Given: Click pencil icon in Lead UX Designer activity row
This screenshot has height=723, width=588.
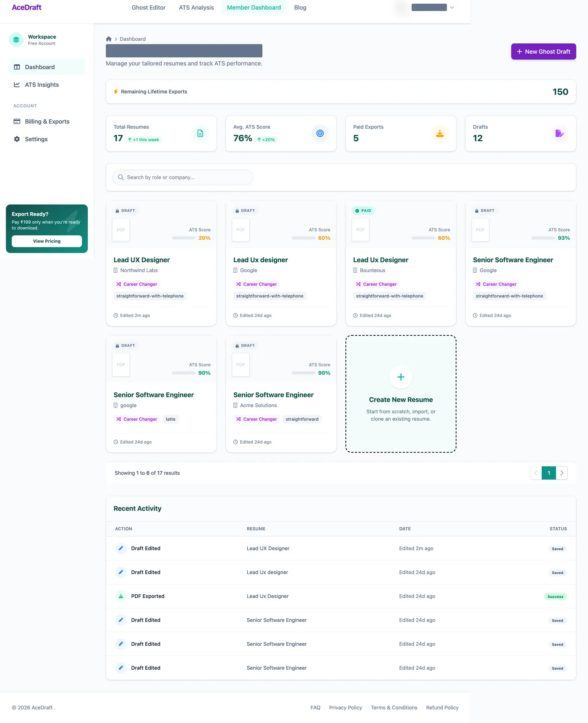Looking at the screenshot, I should click(121, 548).
